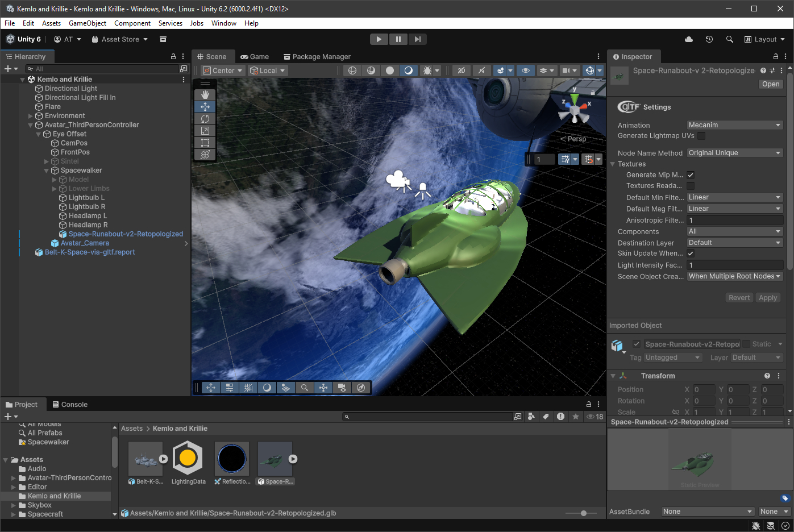Enable Generate Lightmap UVs checkbox
The height and width of the screenshot is (532, 794).
(701, 136)
